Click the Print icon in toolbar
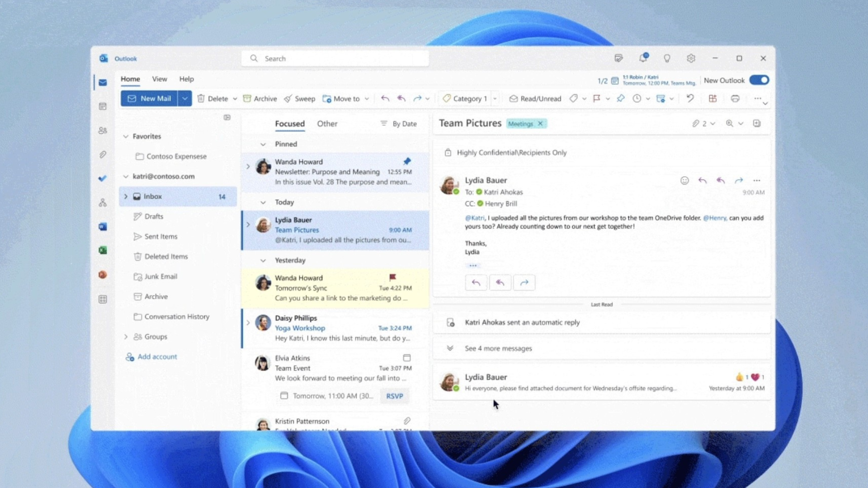This screenshot has height=488, width=868. [735, 99]
